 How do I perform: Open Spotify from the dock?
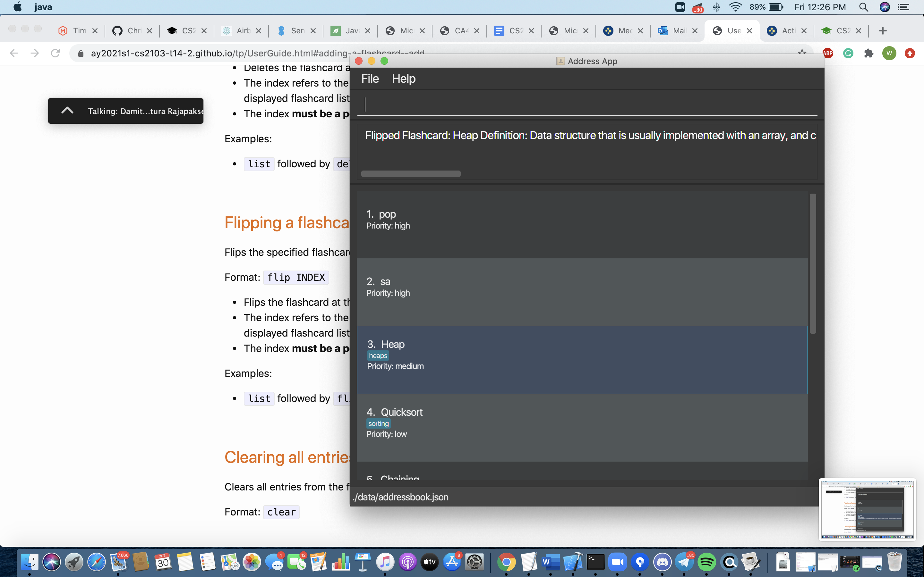pos(706,562)
